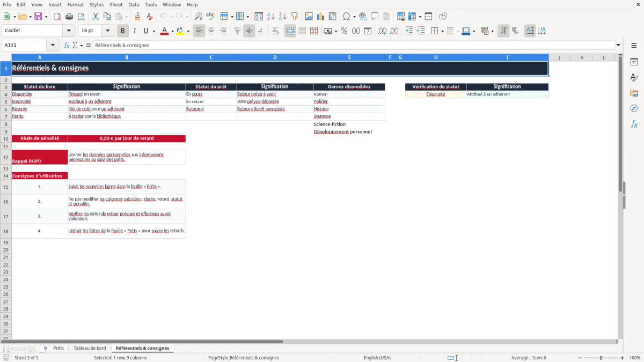Screen dimensions: 644x362
Task: Open sidebar Gallery icon
Action: point(634,93)
